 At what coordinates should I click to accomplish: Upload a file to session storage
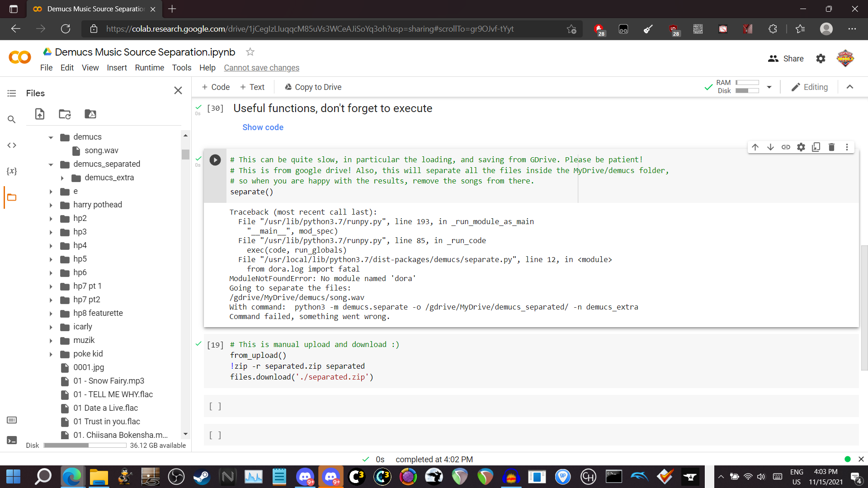point(39,114)
